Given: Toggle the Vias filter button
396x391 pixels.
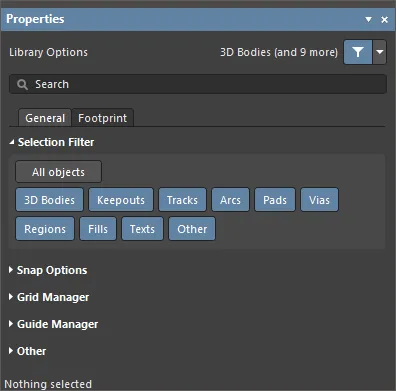Looking at the screenshot, I should tap(319, 200).
